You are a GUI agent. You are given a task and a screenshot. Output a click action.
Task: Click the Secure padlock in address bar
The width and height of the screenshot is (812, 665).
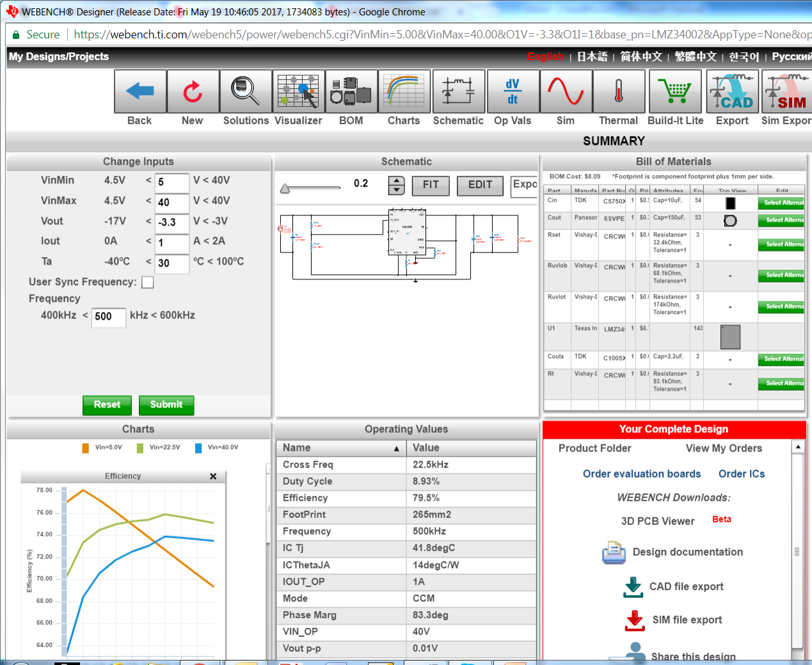tap(15, 35)
